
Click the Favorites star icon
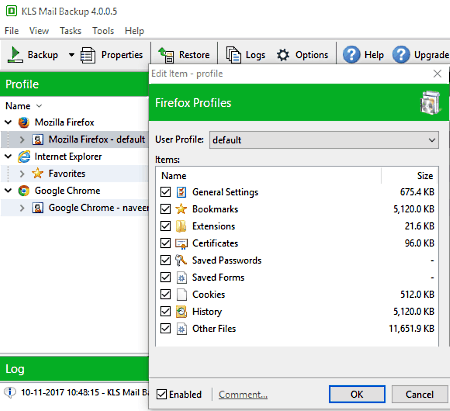tap(38, 173)
